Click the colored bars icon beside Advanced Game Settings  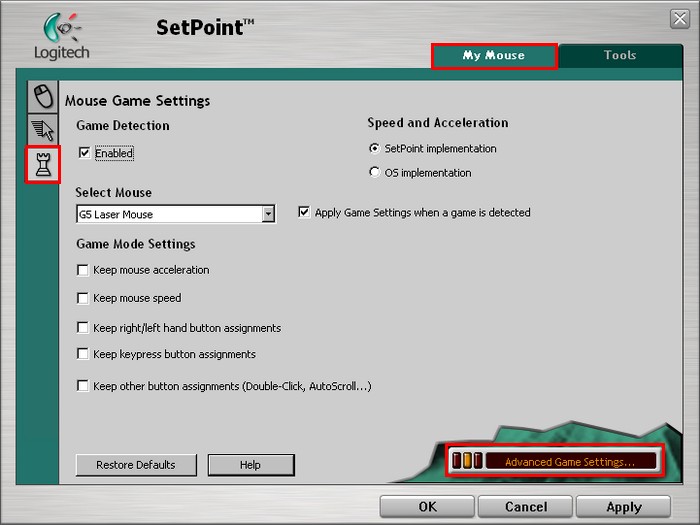tap(467, 461)
